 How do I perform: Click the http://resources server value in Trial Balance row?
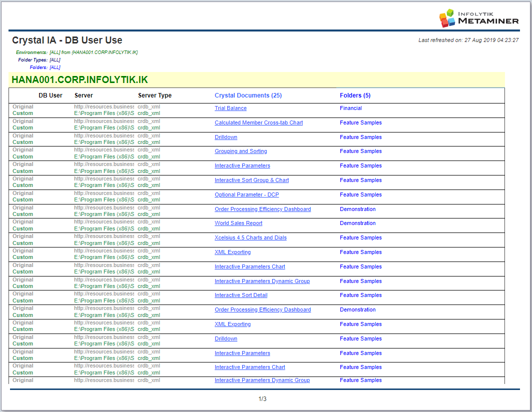click(104, 106)
